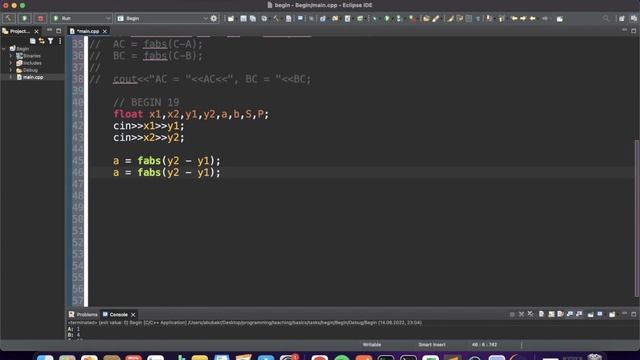Click the red Stop button in launch bar
The width and height of the screenshot is (640, 360).
click(x=40, y=18)
